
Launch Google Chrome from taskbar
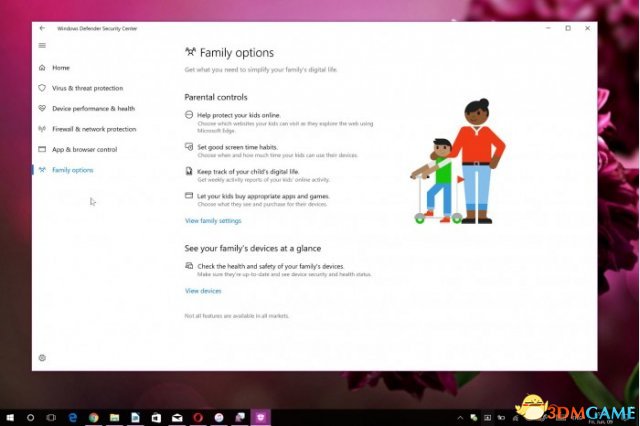[x=93, y=417]
